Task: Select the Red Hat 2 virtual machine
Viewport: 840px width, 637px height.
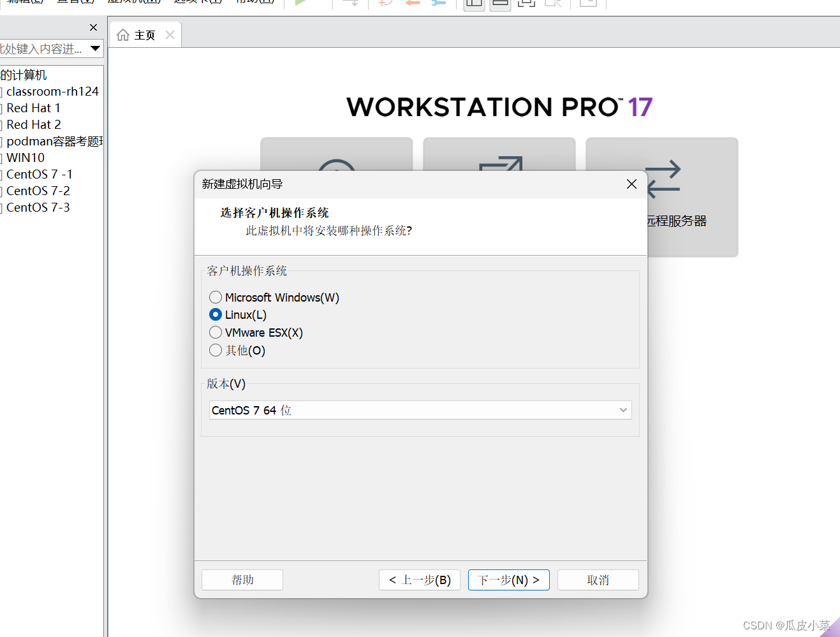Action: coord(33,124)
